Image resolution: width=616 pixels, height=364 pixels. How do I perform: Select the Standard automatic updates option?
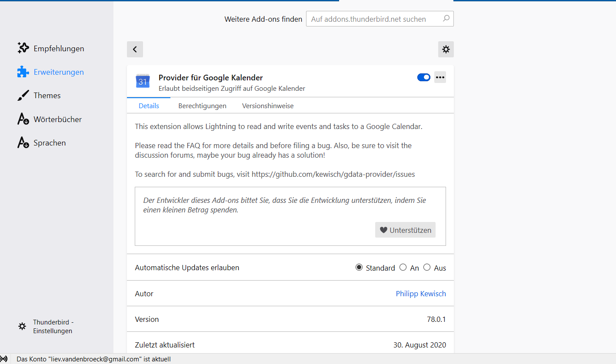click(x=359, y=268)
